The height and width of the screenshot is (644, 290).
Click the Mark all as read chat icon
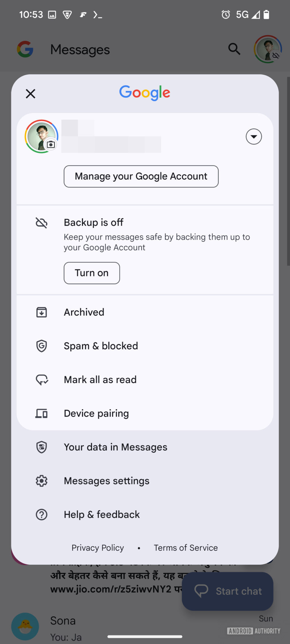[x=41, y=380]
